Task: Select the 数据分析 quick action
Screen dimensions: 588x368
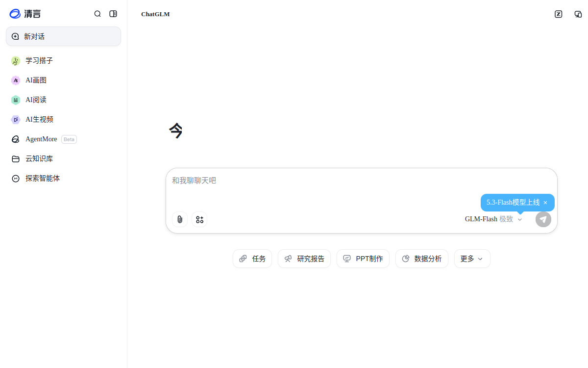Action: point(422,259)
